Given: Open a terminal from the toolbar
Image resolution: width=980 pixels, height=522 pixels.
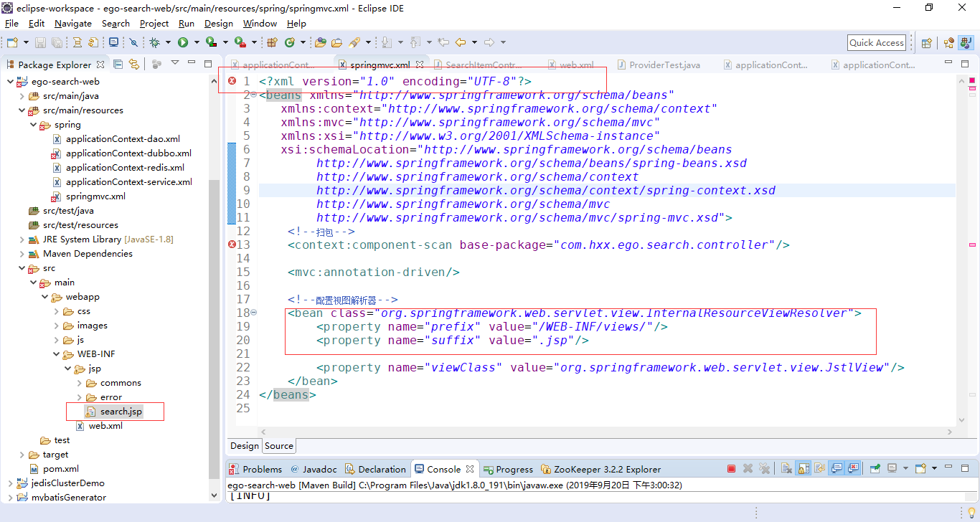Looking at the screenshot, I should pyautogui.click(x=113, y=42).
